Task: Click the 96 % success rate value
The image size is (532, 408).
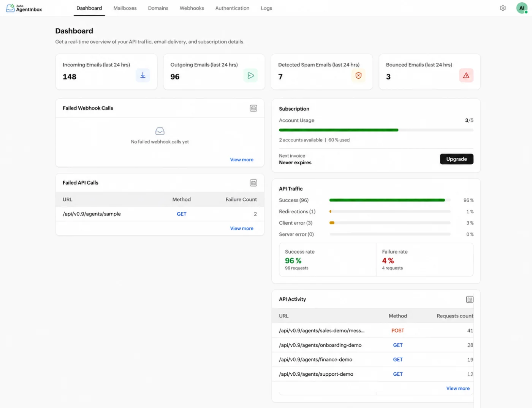Action: [x=293, y=261]
